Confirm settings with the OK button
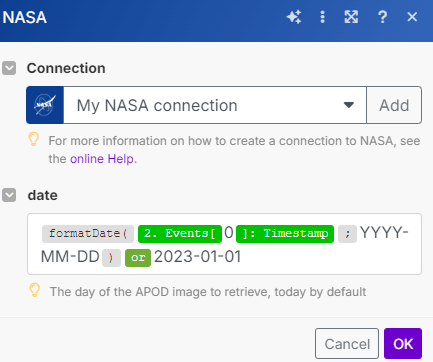Image resolution: width=433 pixels, height=362 pixels. (403, 344)
